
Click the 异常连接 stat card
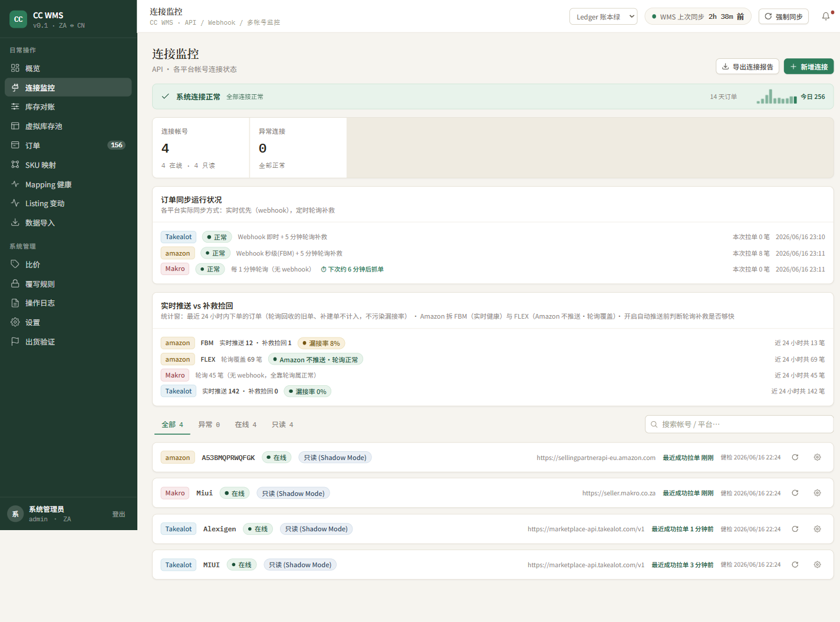[x=298, y=147]
